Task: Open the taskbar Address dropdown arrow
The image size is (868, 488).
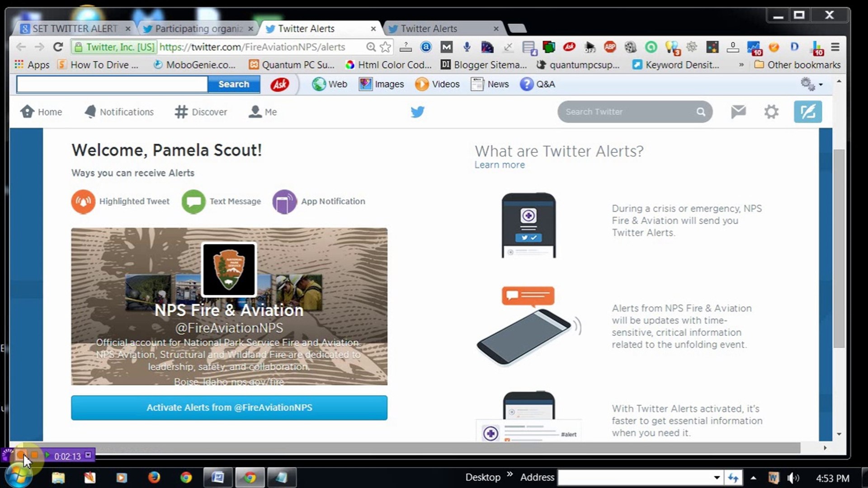Action: [x=717, y=478]
